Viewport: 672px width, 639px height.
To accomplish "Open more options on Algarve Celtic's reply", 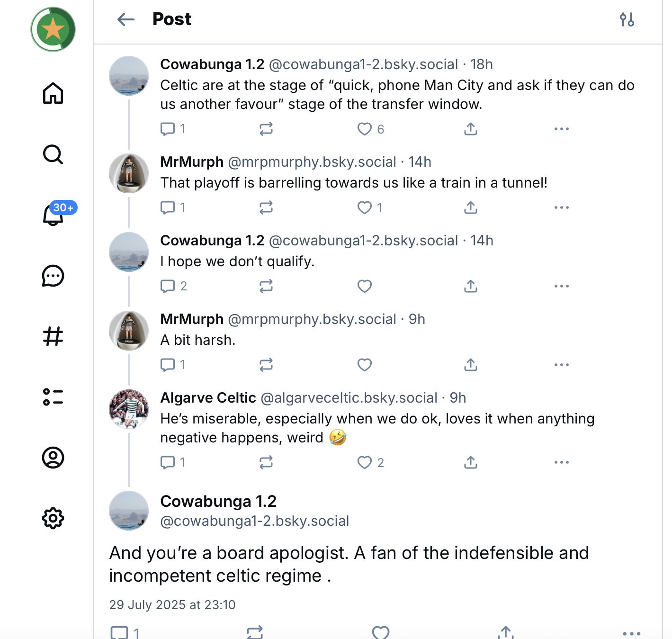I will [x=561, y=462].
